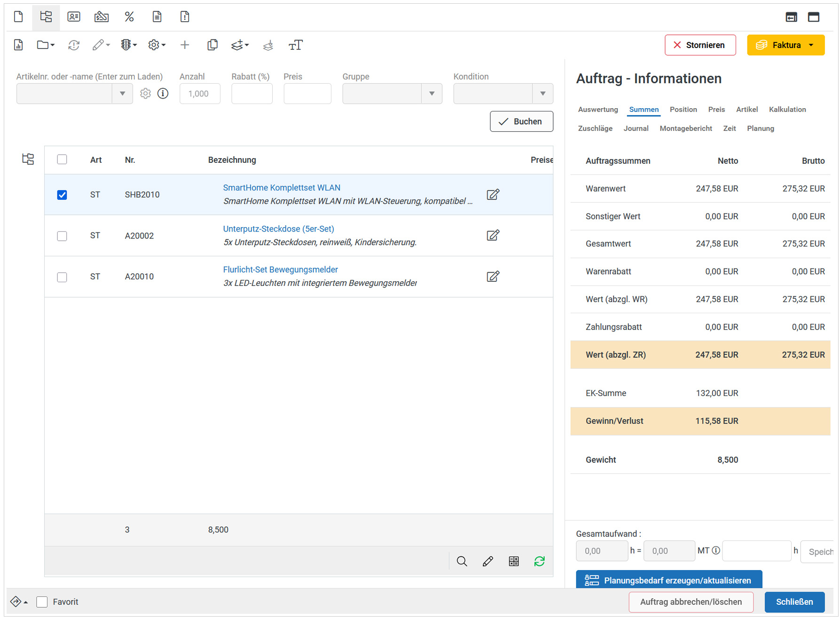Viewport: 840px width, 619px height.
Task: Click the copy documents icon
Action: (x=212, y=45)
